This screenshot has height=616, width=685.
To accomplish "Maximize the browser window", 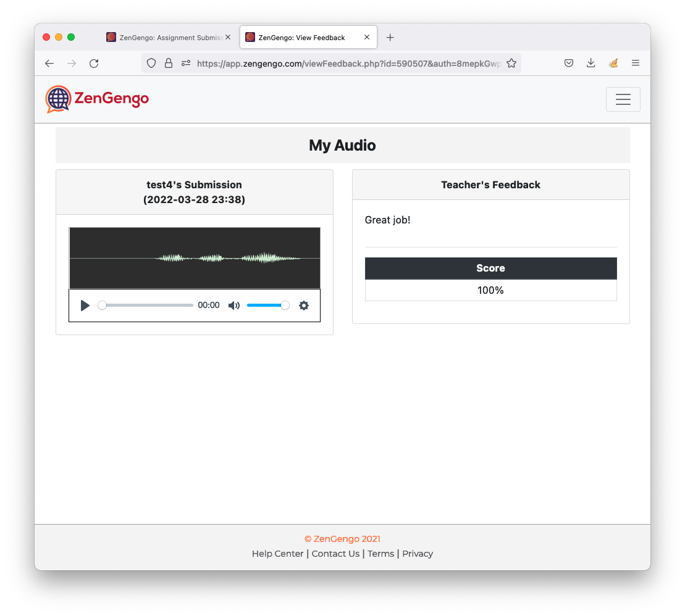I will click(x=71, y=37).
